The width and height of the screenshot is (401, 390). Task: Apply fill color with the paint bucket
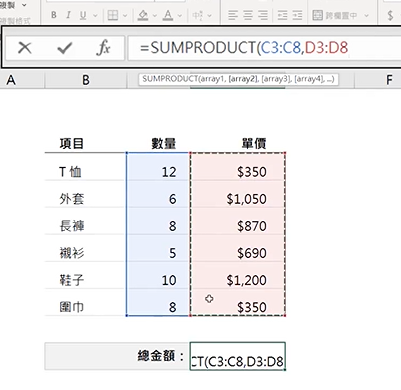pos(143,15)
